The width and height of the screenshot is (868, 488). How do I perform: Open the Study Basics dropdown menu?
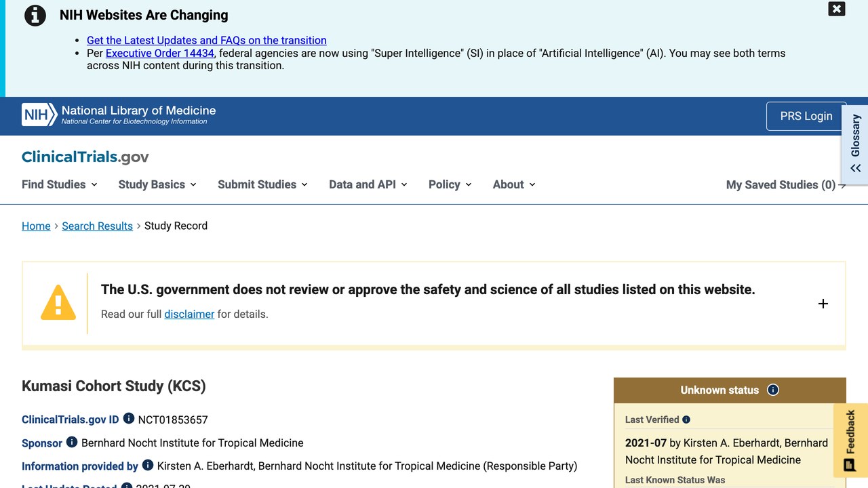point(157,184)
